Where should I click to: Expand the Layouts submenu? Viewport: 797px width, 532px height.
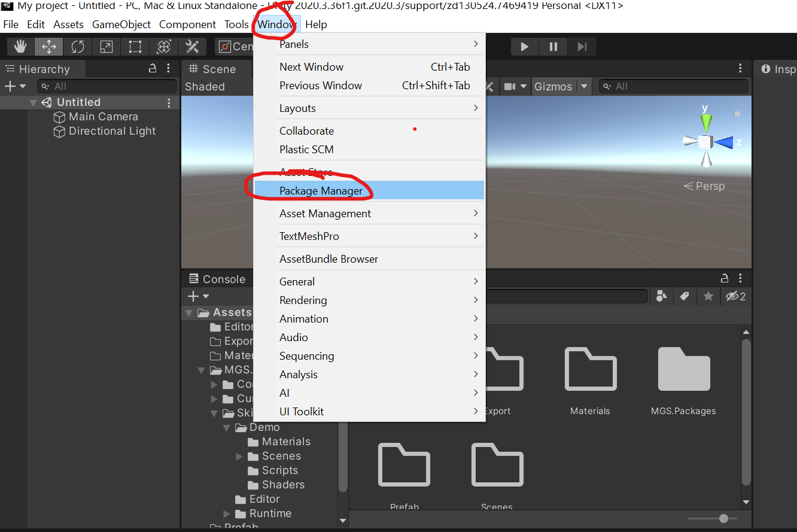pyautogui.click(x=369, y=108)
